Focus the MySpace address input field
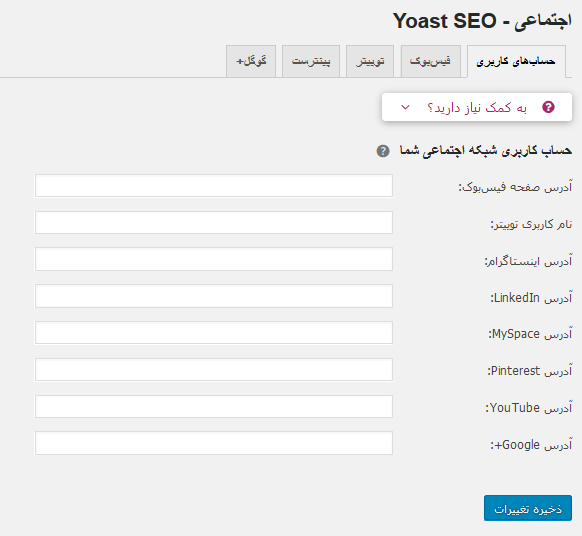The height and width of the screenshot is (536, 582). click(x=214, y=333)
